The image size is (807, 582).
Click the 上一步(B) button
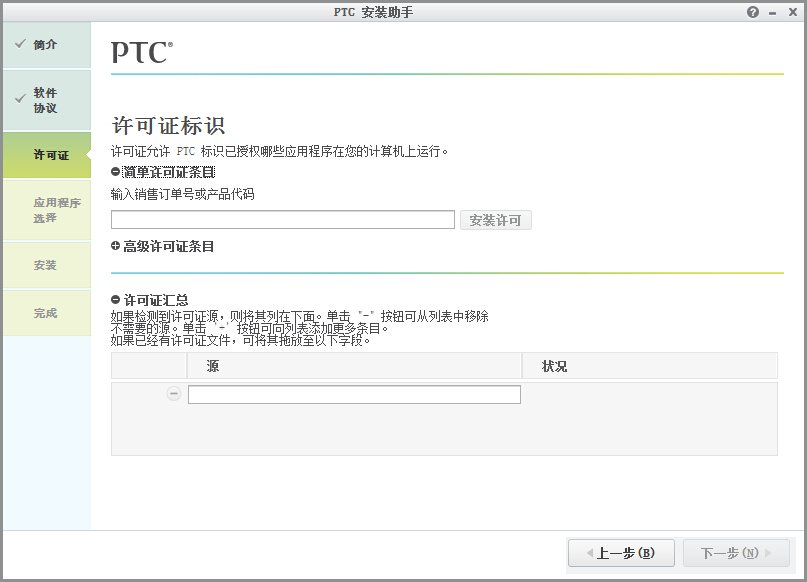(621, 553)
